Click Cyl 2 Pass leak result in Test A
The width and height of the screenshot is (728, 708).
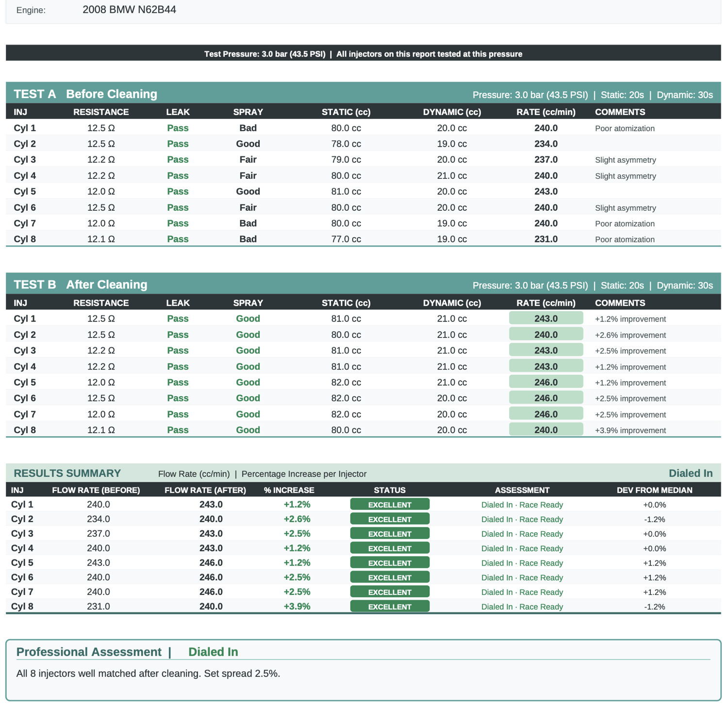tap(178, 144)
